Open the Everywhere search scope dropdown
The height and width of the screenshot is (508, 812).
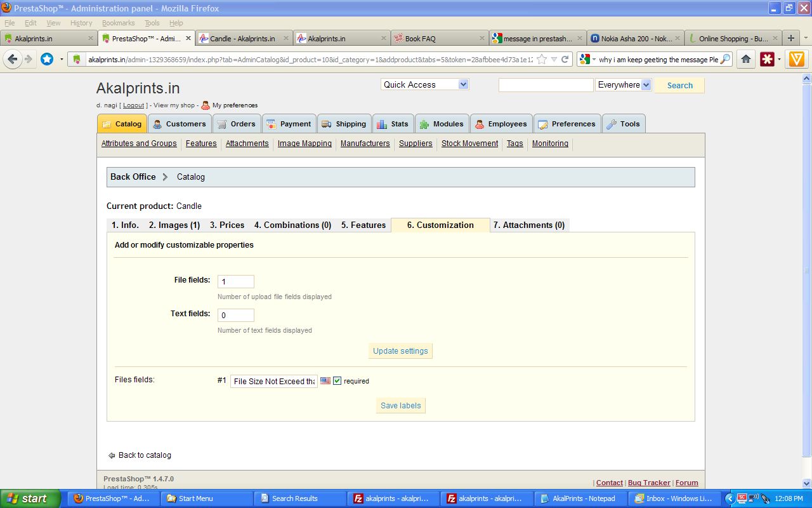point(624,84)
